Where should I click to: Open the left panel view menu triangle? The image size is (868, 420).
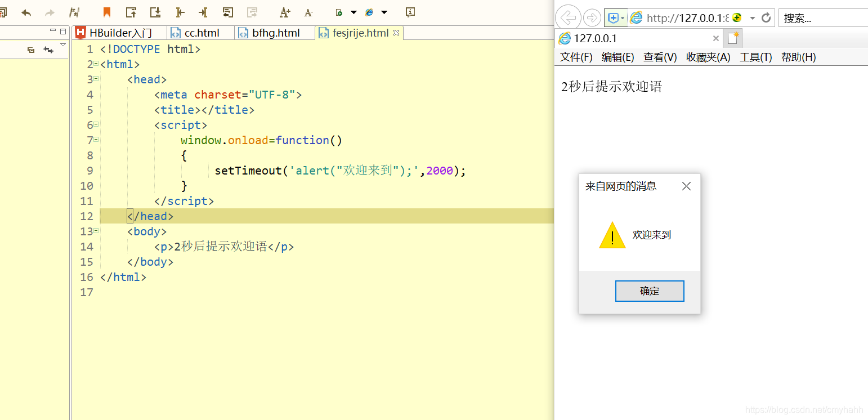click(x=63, y=44)
